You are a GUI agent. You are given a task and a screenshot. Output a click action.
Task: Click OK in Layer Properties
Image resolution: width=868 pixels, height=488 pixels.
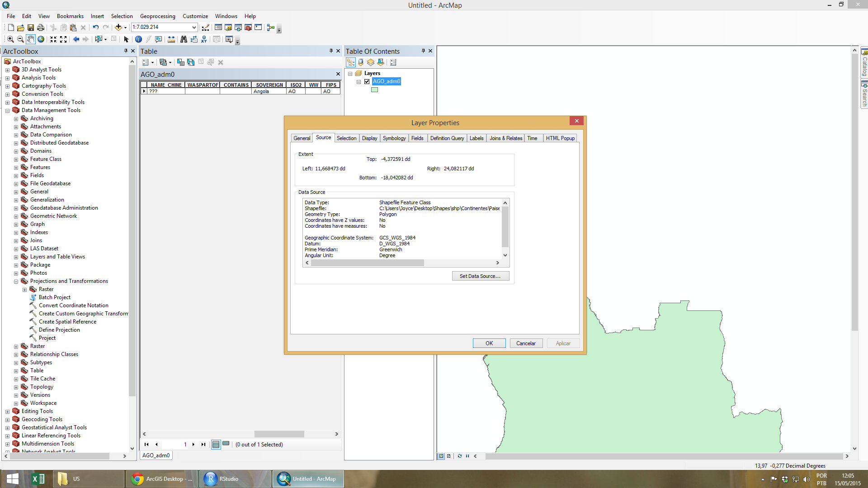tap(489, 343)
